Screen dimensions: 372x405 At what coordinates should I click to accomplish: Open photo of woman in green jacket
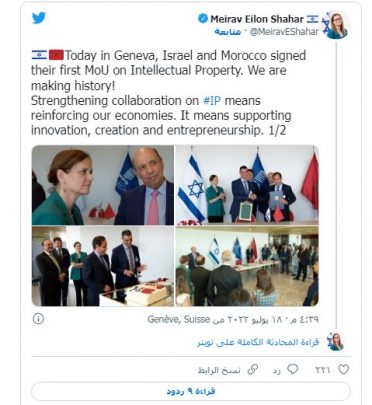103,185
